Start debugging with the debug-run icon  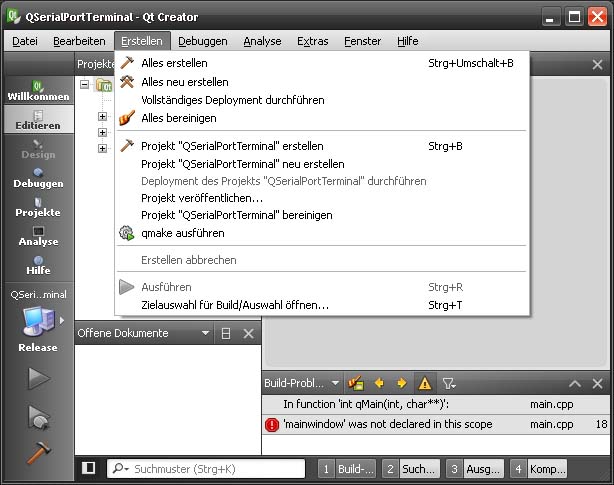point(38,415)
